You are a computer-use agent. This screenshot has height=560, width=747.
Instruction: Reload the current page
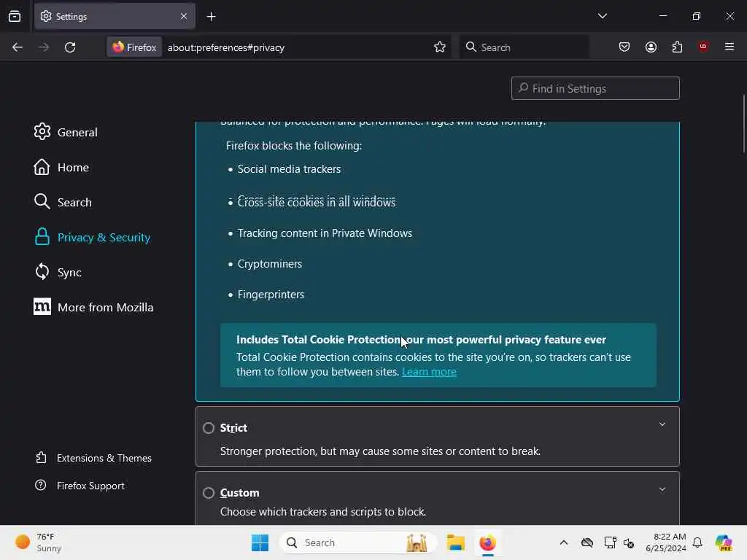70,47
